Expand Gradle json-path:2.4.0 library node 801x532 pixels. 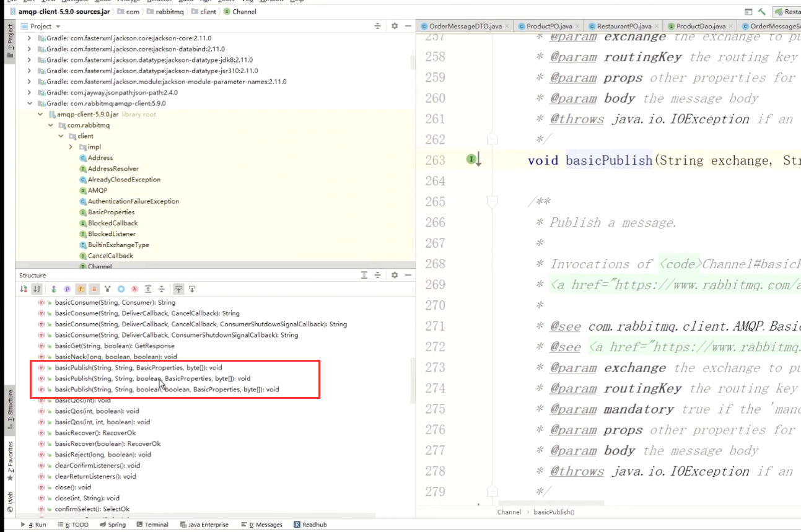[x=29, y=92]
